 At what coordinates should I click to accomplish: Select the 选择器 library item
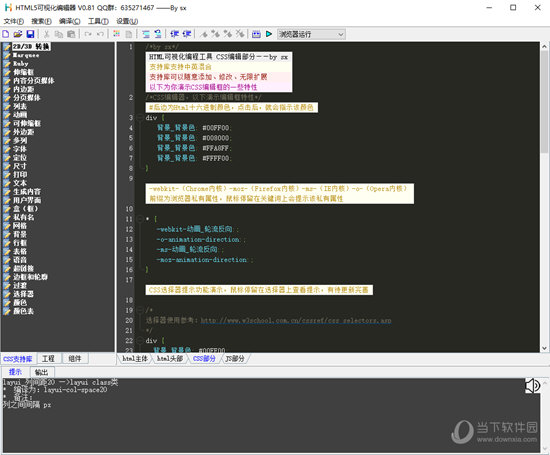tap(24, 294)
